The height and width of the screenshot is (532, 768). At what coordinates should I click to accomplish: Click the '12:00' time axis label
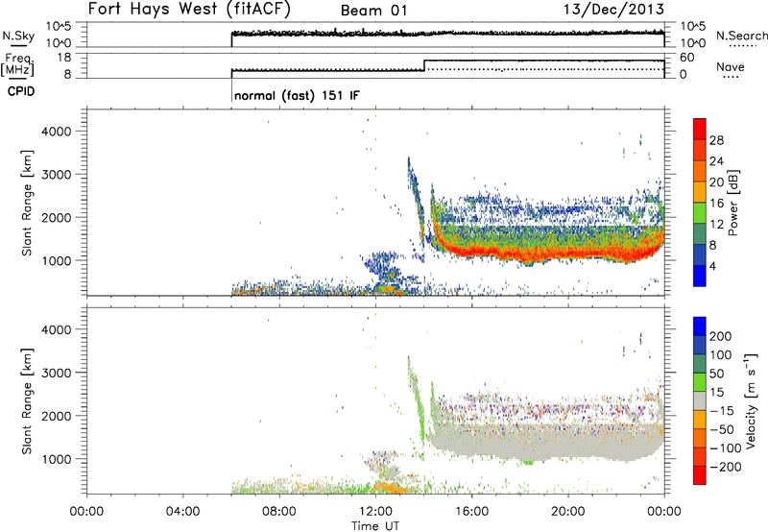point(375,512)
